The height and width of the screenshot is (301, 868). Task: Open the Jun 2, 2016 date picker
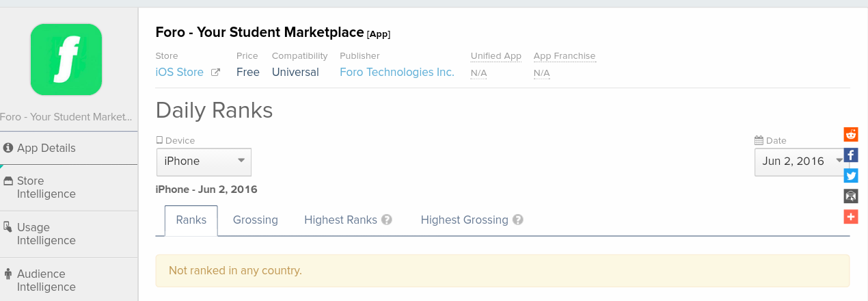click(x=801, y=161)
